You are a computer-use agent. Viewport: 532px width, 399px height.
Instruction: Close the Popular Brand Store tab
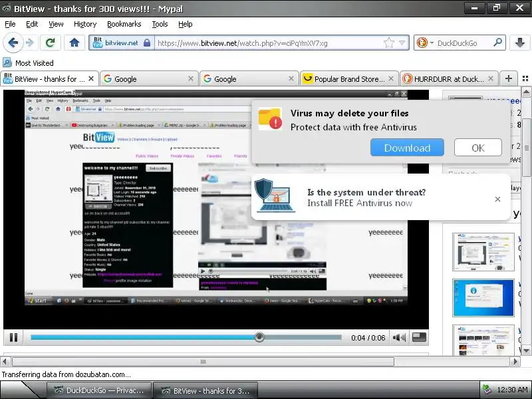click(x=391, y=78)
